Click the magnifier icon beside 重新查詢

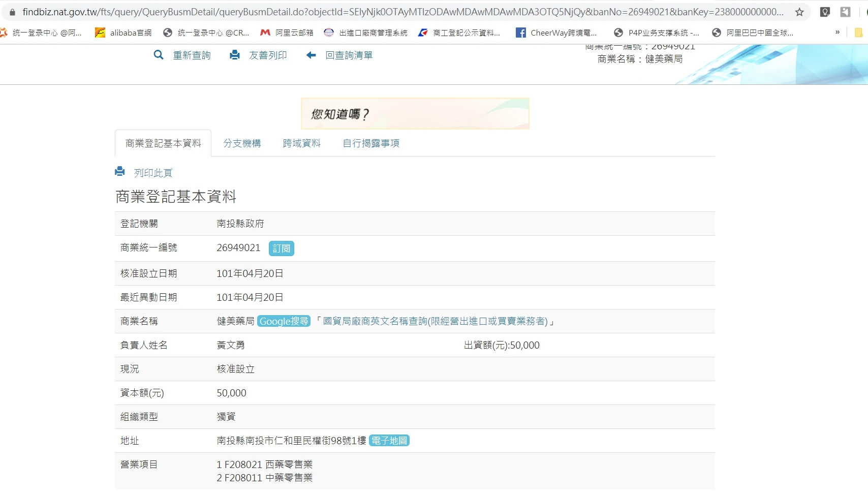click(159, 55)
